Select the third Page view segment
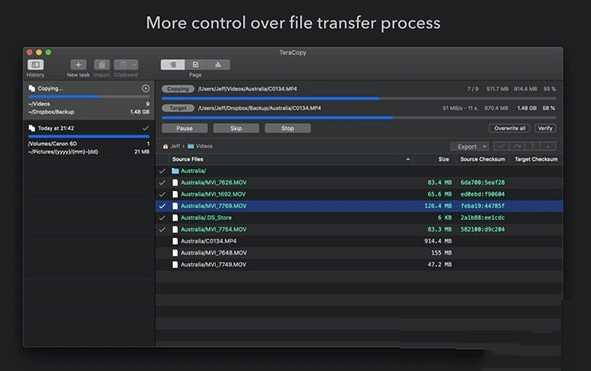 click(x=218, y=65)
